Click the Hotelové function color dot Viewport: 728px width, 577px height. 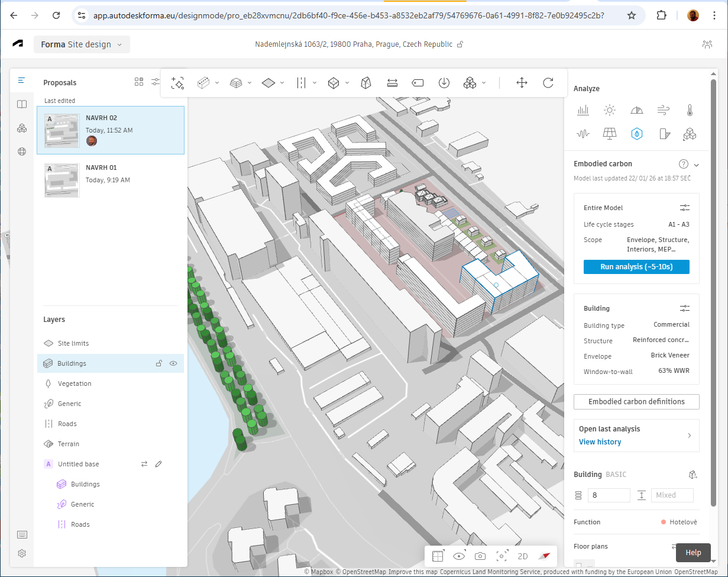click(x=664, y=522)
